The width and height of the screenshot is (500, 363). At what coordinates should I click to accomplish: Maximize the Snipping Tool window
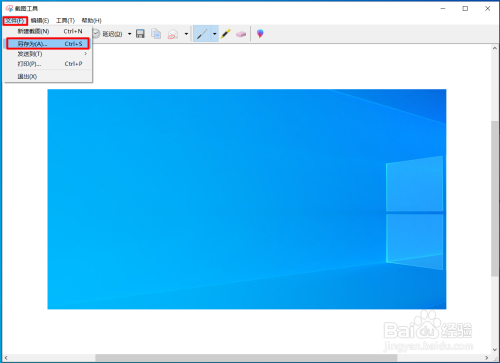[465, 9]
